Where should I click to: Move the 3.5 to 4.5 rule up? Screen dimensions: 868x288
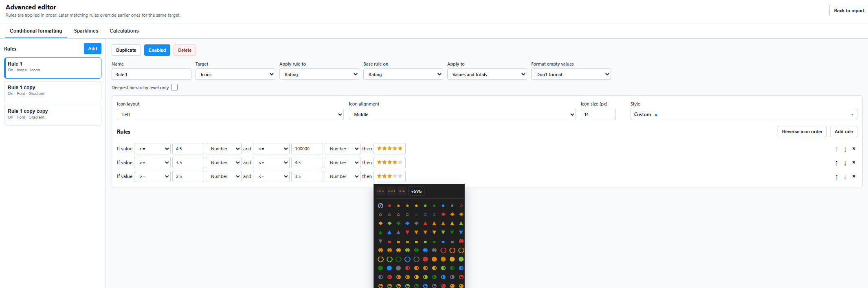pyautogui.click(x=837, y=163)
